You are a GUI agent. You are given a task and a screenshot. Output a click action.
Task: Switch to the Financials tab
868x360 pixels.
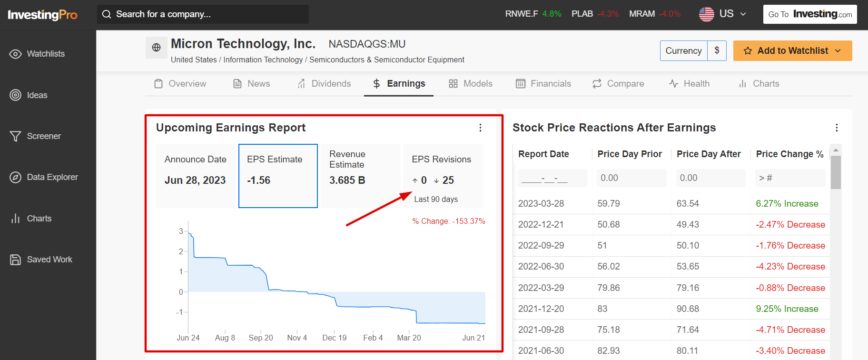tap(543, 84)
